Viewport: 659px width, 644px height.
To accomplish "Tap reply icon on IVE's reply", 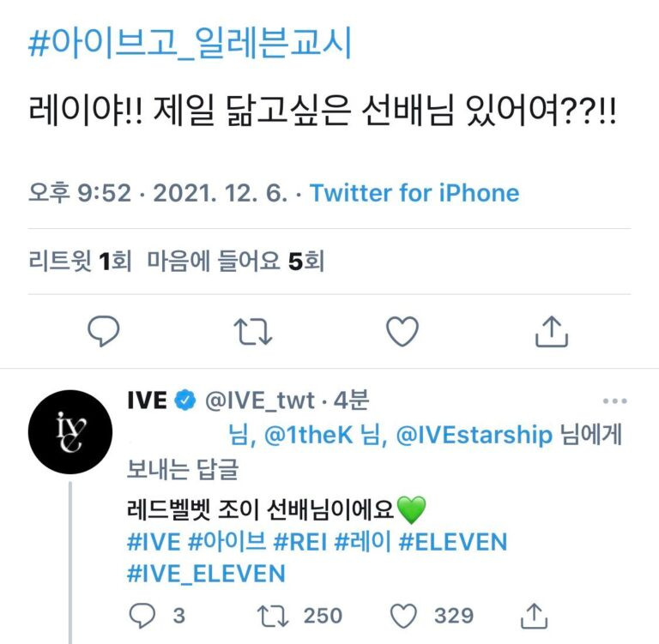I will (x=142, y=616).
